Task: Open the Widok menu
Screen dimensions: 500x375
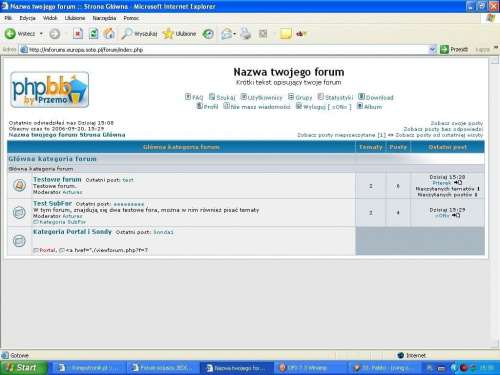Action: click(x=50, y=18)
